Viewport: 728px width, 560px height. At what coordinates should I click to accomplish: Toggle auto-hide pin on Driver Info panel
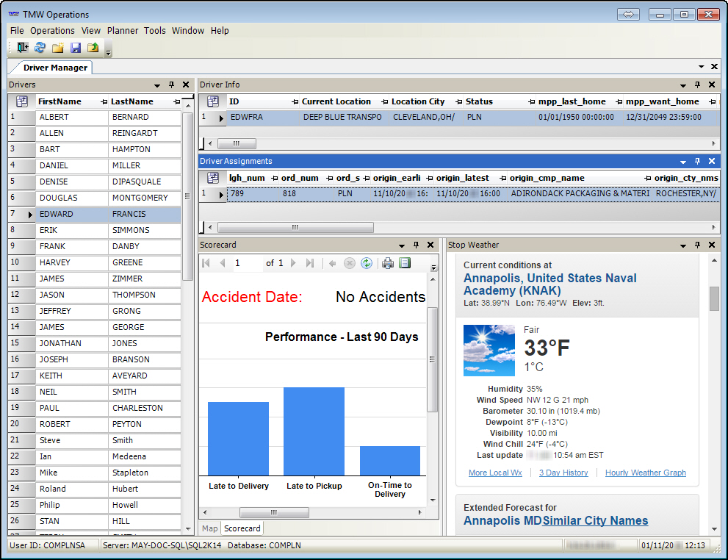pos(698,85)
